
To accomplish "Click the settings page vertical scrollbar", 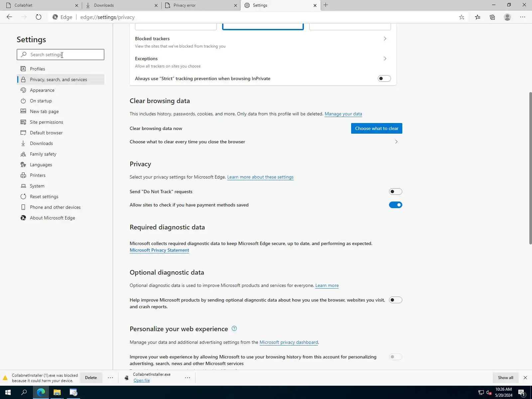I will click(x=530, y=168).
